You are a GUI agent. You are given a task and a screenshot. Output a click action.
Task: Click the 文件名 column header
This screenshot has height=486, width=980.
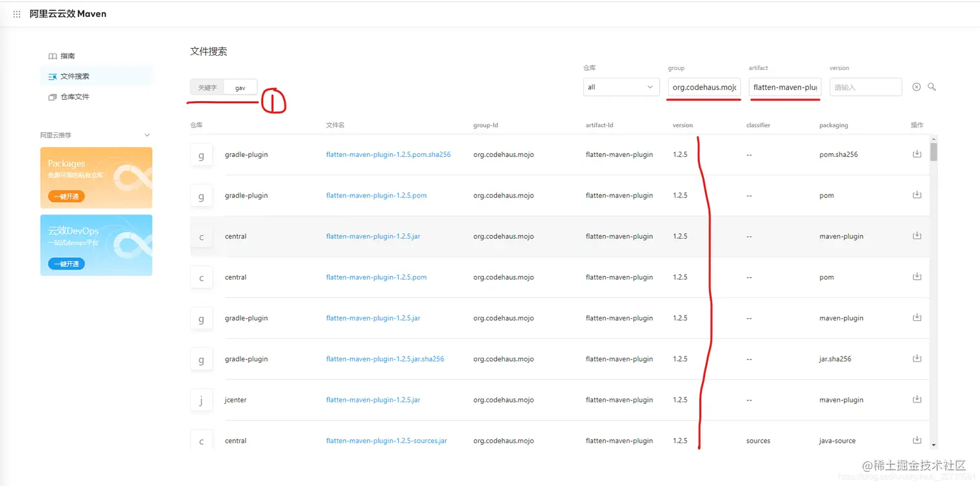pos(335,125)
